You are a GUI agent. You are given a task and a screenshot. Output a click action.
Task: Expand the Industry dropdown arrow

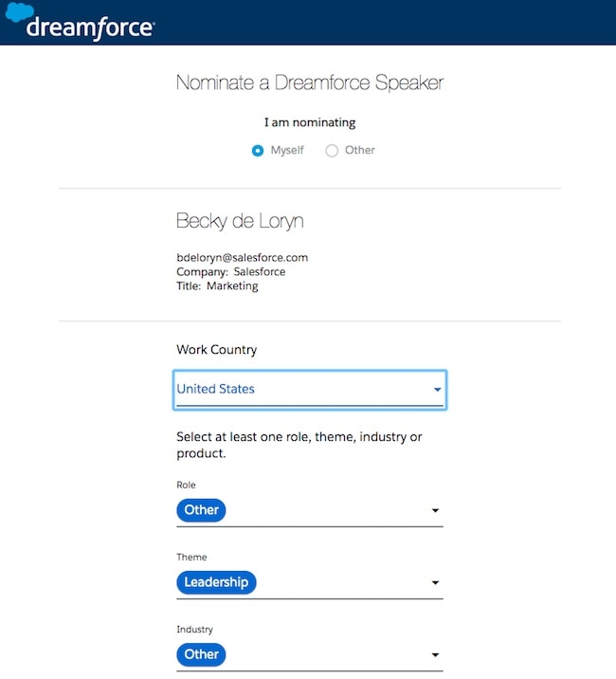(x=435, y=654)
